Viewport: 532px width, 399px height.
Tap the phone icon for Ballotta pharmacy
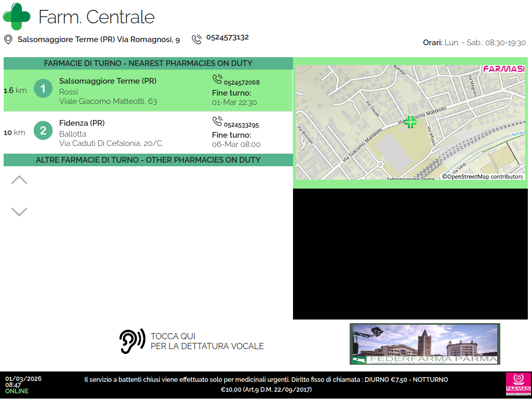(217, 121)
